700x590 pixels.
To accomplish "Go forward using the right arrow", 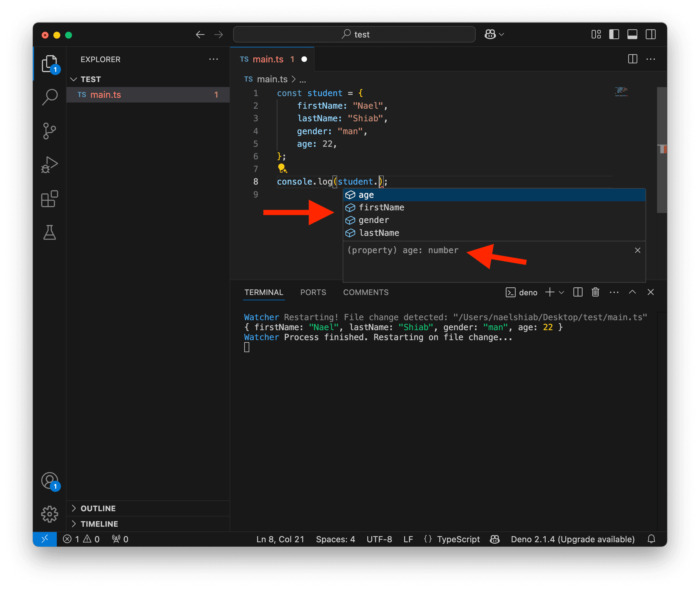I will pos(218,35).
